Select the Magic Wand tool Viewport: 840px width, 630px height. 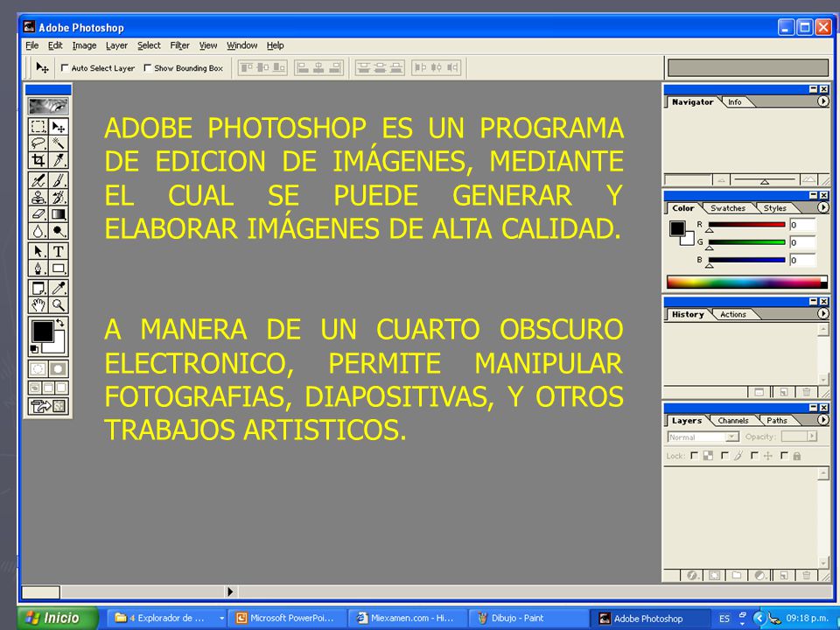(58, 143)
